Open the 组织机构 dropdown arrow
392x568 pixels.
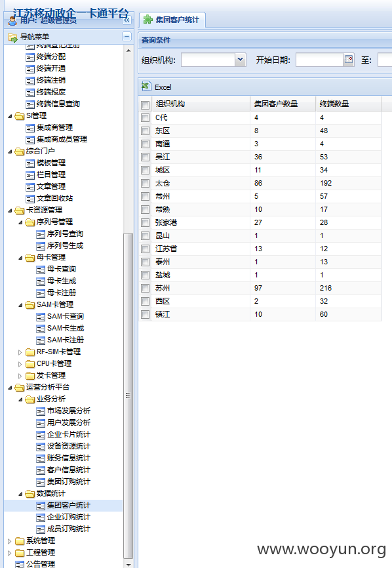241,60
